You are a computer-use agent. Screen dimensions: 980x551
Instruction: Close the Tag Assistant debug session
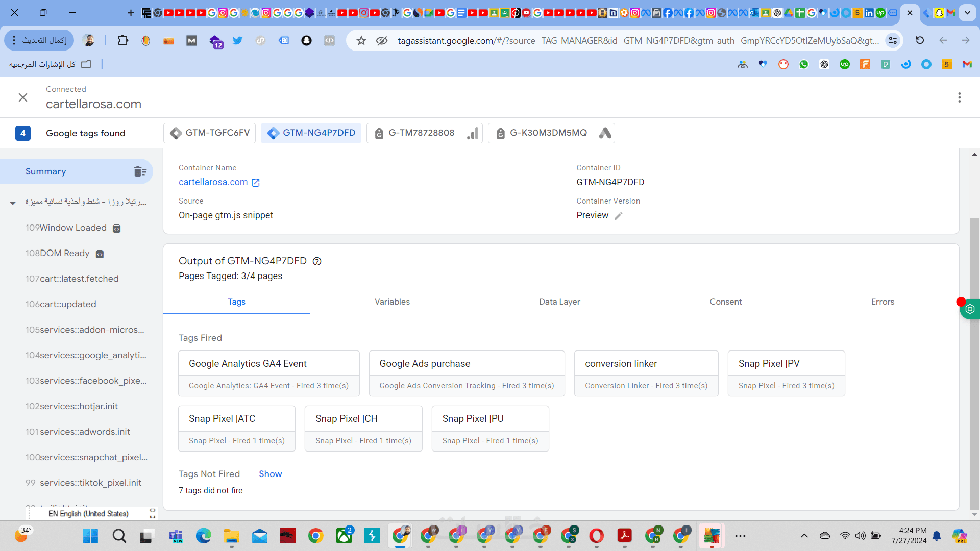(23, 97)
